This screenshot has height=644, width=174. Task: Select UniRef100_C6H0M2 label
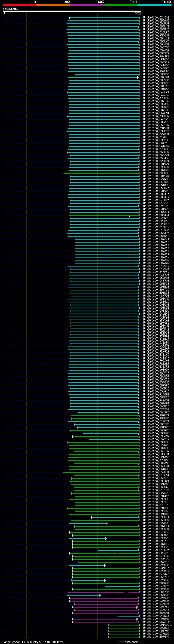pyautogui.click(x=156, y=45)
